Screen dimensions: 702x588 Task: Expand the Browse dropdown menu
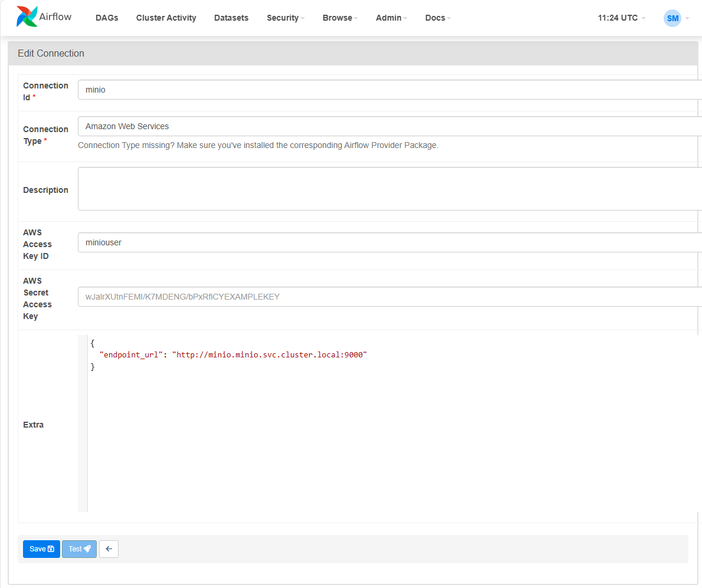[340, 18]
